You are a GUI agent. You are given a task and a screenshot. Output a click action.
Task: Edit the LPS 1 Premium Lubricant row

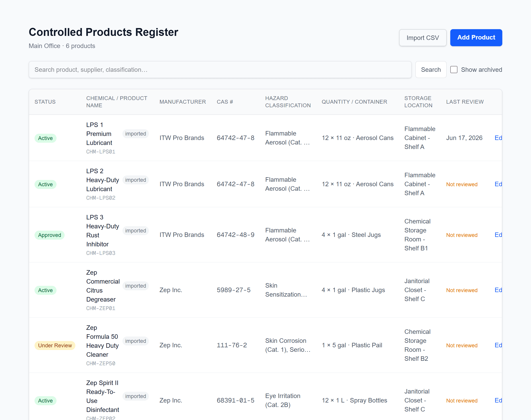(x=498, y=138)
